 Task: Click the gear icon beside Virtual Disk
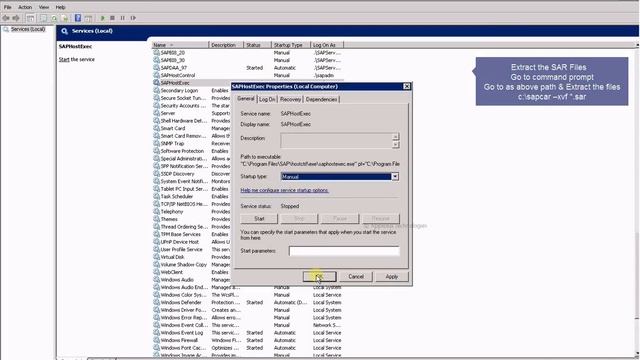click(156, 257)
